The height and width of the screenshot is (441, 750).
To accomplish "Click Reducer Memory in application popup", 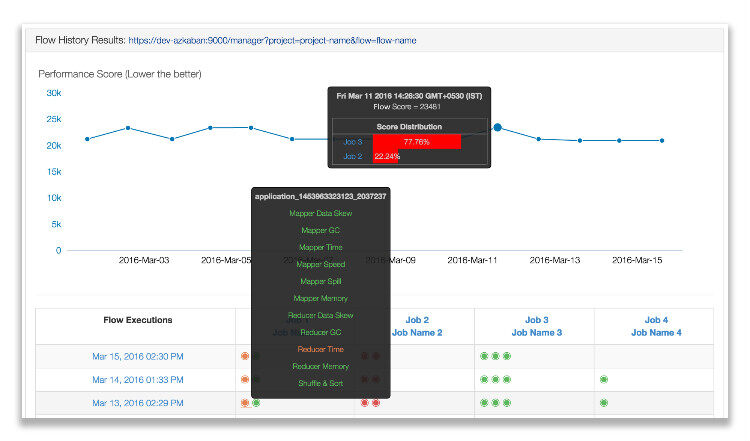I will tap(320, 366).
